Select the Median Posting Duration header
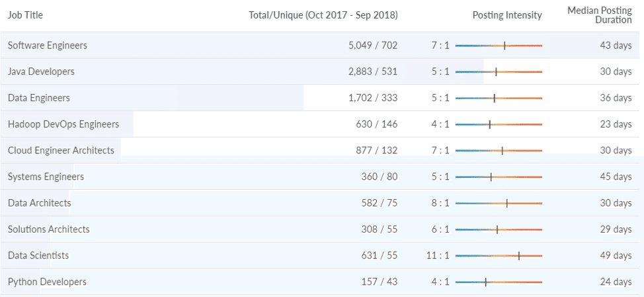644x297 pixels. (x=599, y=15)
